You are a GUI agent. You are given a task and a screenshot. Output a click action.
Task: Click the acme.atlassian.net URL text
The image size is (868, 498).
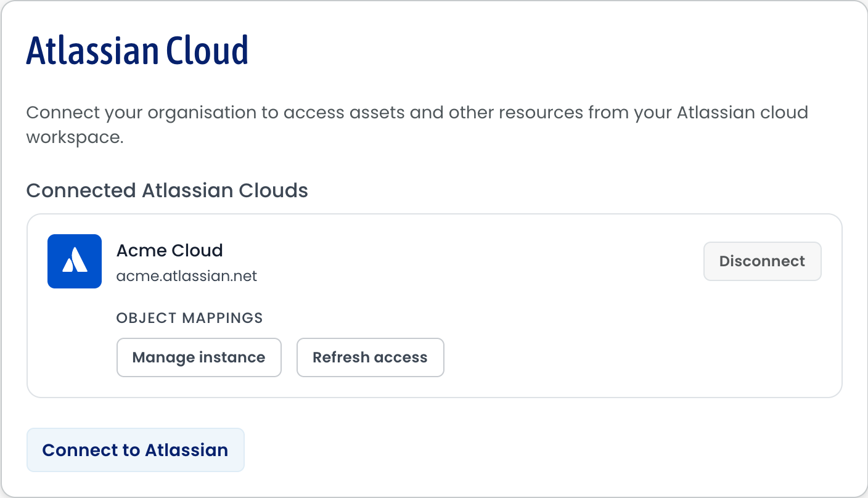tap(187, 276)
